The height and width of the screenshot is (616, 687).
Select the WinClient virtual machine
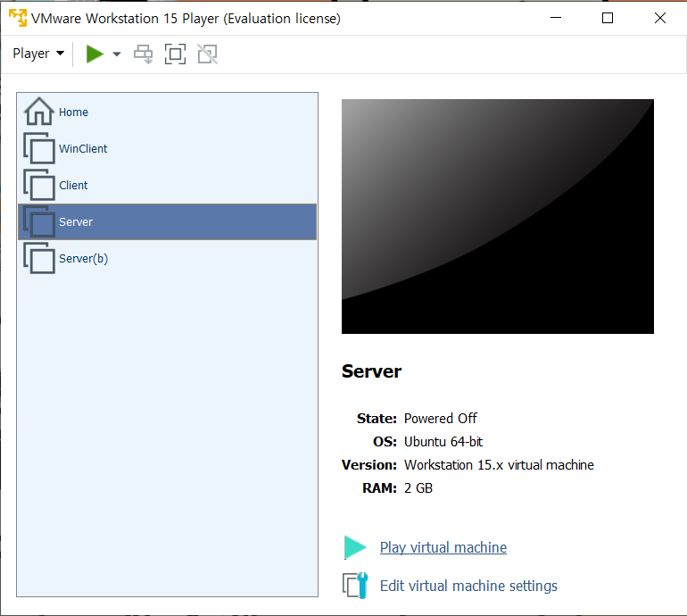(x=168, y=148)
